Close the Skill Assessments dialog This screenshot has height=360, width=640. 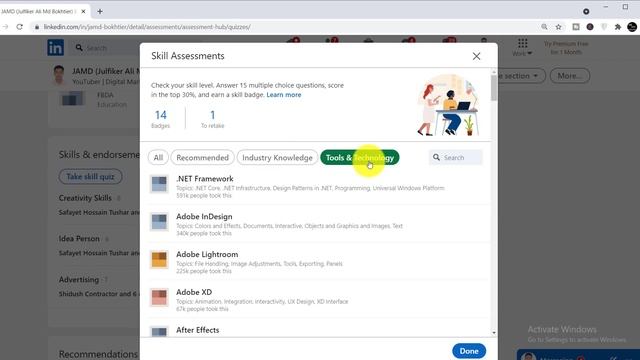476,56
